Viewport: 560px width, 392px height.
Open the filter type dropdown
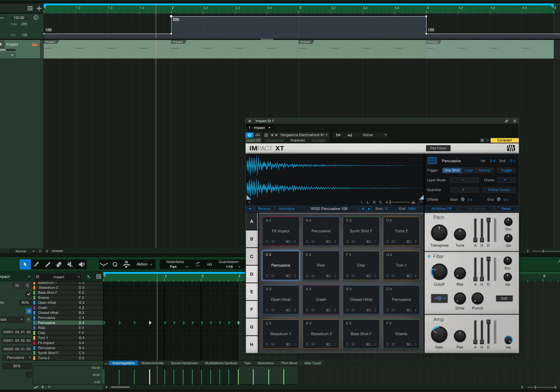coord(439,299)
